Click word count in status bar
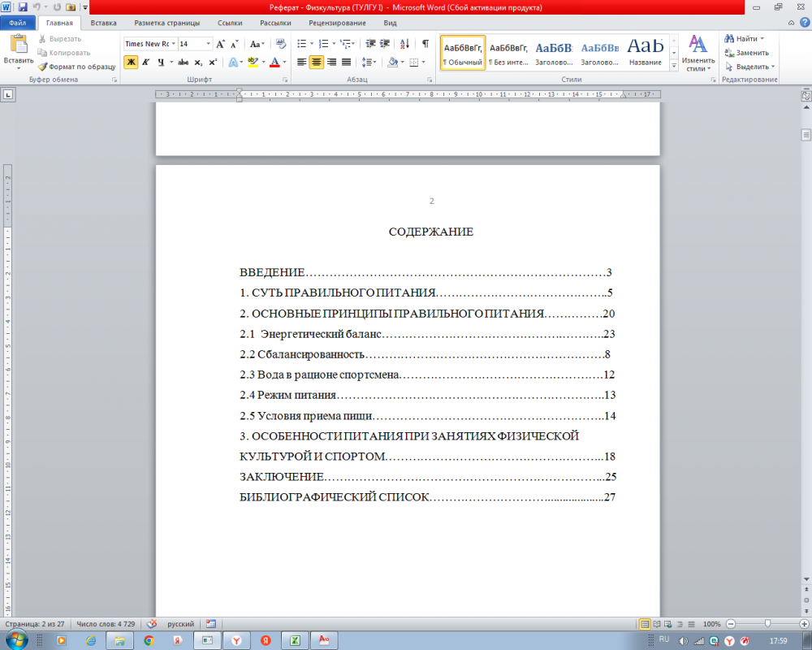 pyautogui.click(x=106, y=624)
